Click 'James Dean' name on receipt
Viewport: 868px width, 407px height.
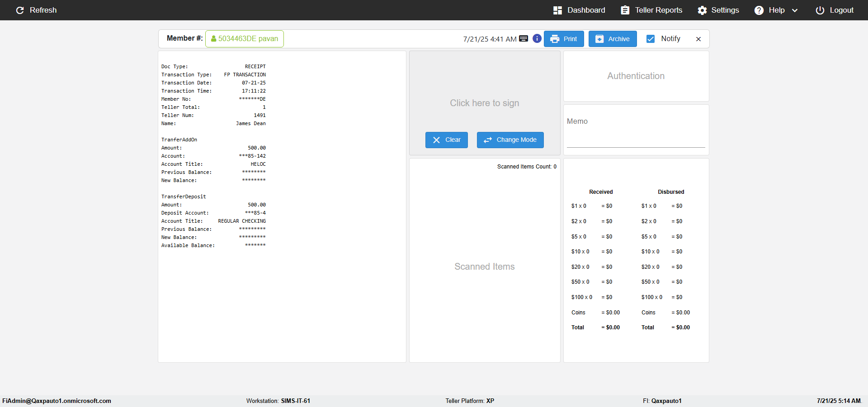pos(251,124)
